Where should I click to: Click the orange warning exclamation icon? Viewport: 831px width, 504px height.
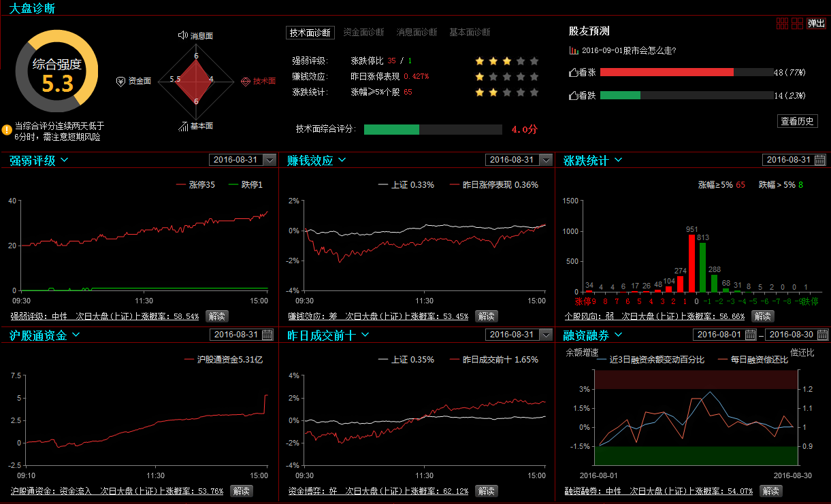[x=7, y=129]
